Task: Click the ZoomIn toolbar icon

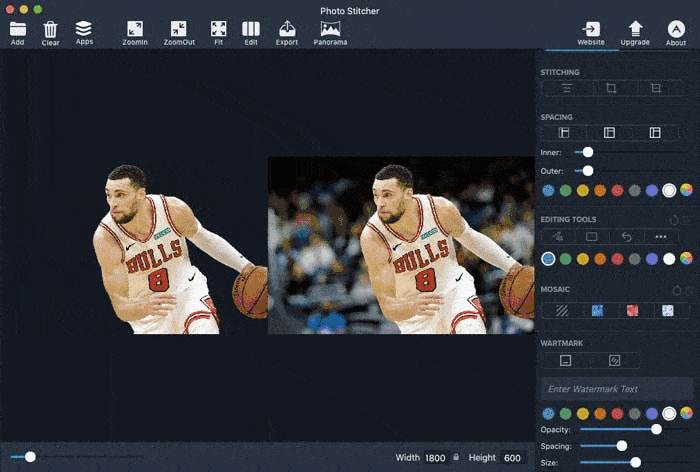Action: (135, 29)
